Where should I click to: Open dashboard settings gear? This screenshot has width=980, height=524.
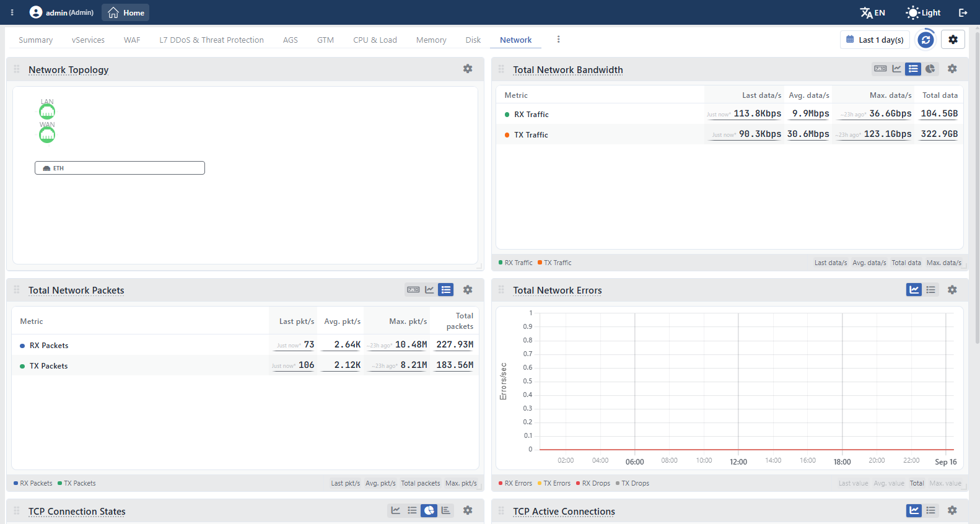click(x=953, y=40)
